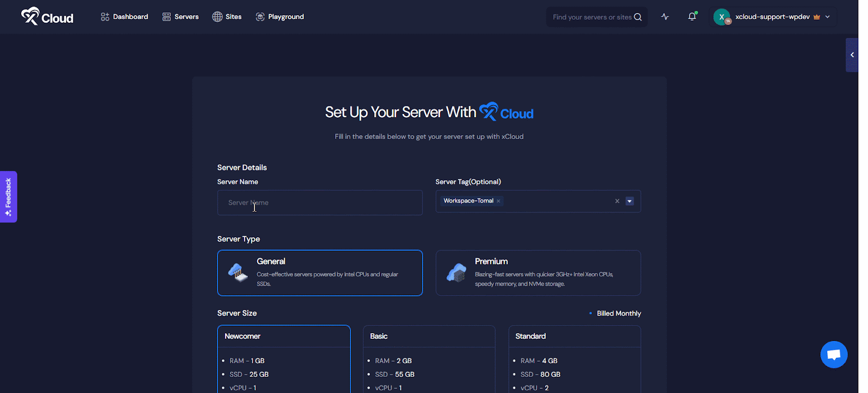Click the user avatar X

(722, 17)
